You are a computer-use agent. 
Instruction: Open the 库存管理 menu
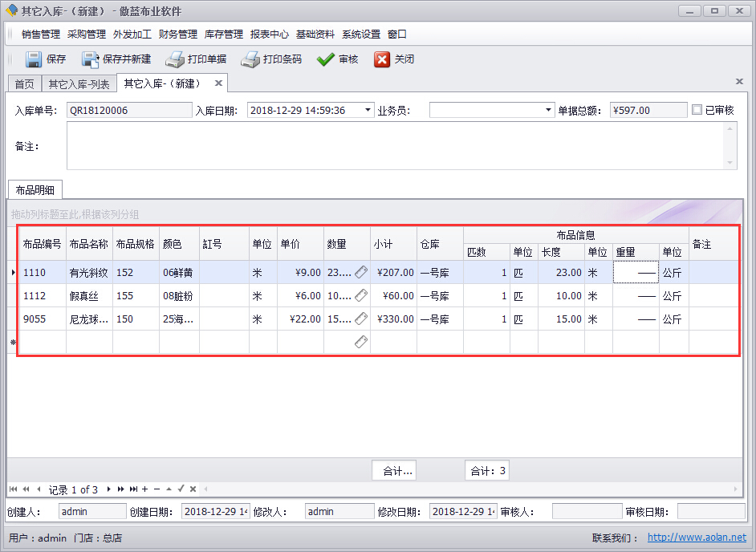[223, 34]
